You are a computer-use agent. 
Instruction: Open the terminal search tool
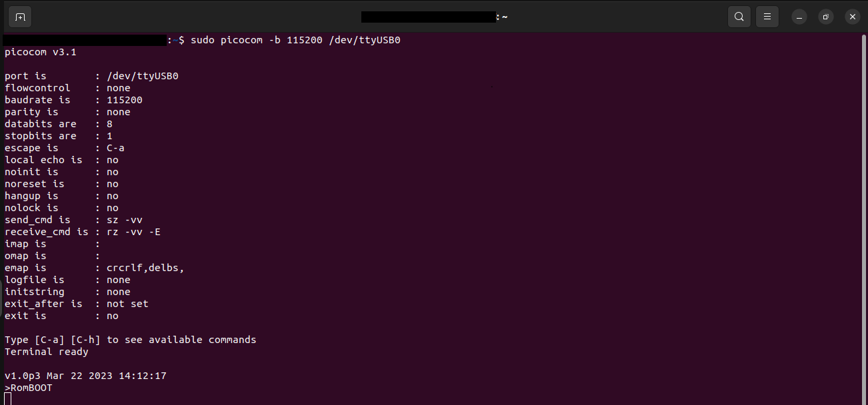pyautogui.click(x=739, y=17)
